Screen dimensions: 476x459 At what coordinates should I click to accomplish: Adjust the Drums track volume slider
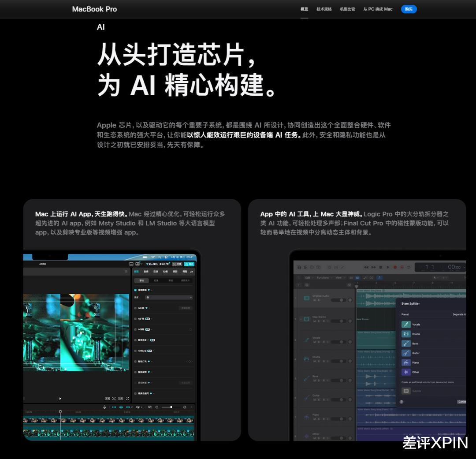point(338,361)
